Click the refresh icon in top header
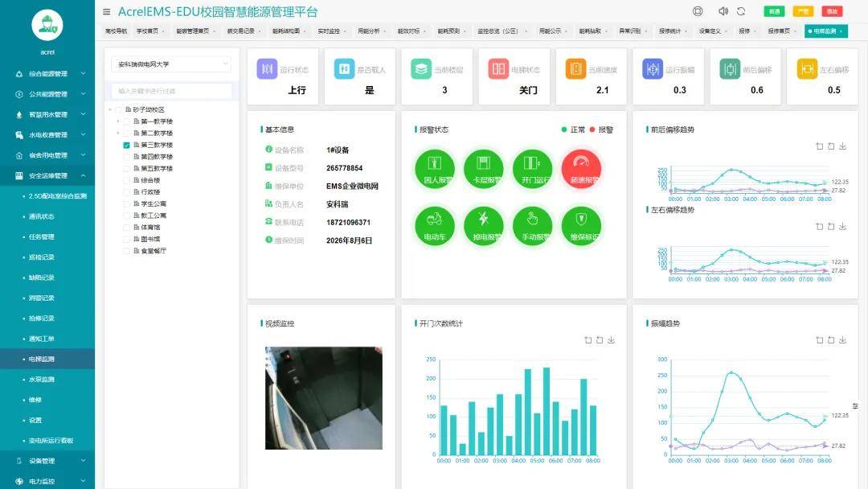 pos(741,11)
